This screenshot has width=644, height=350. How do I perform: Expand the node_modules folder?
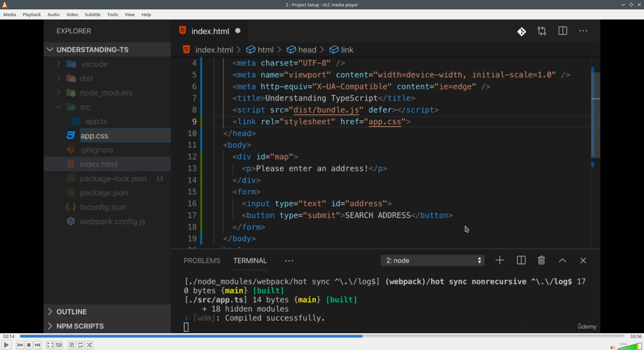107,93
